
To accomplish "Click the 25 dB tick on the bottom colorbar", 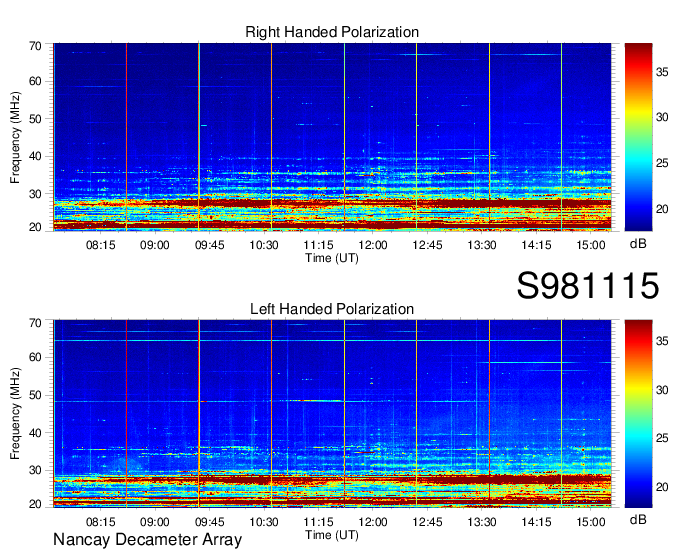I will pyautogui.click(x=662, y=438).
